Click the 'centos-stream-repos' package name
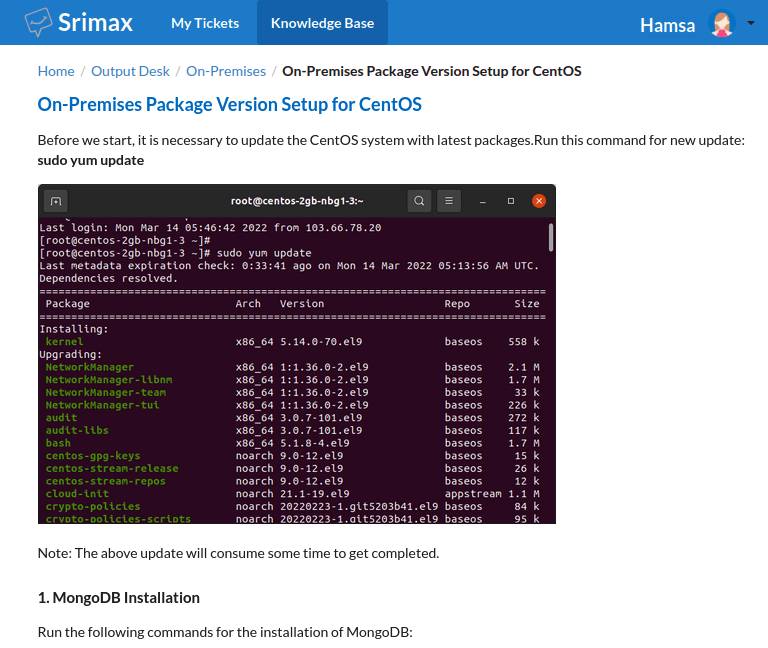The height and width of the screenshot is (648, 768). [106, 481]
